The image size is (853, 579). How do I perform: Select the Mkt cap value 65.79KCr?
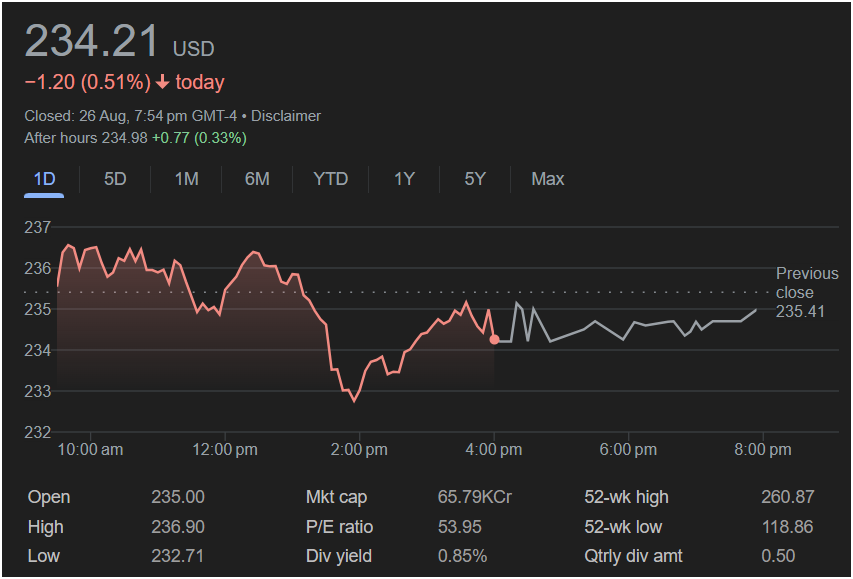click(x=474, y=497)
